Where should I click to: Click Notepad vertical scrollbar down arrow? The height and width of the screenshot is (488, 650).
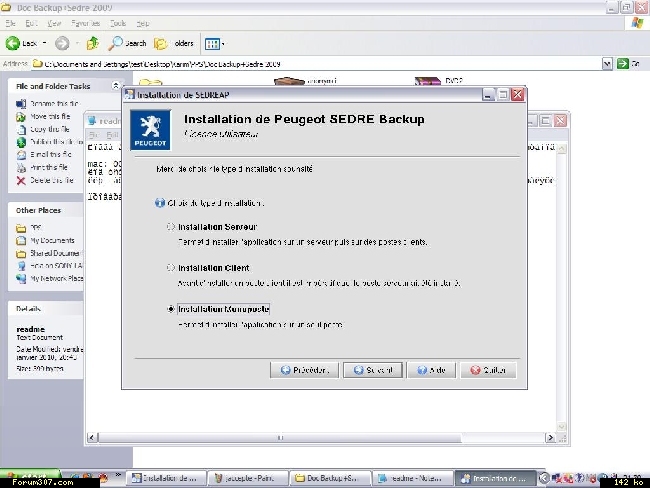pyautogui.click(x=561, y=427)
